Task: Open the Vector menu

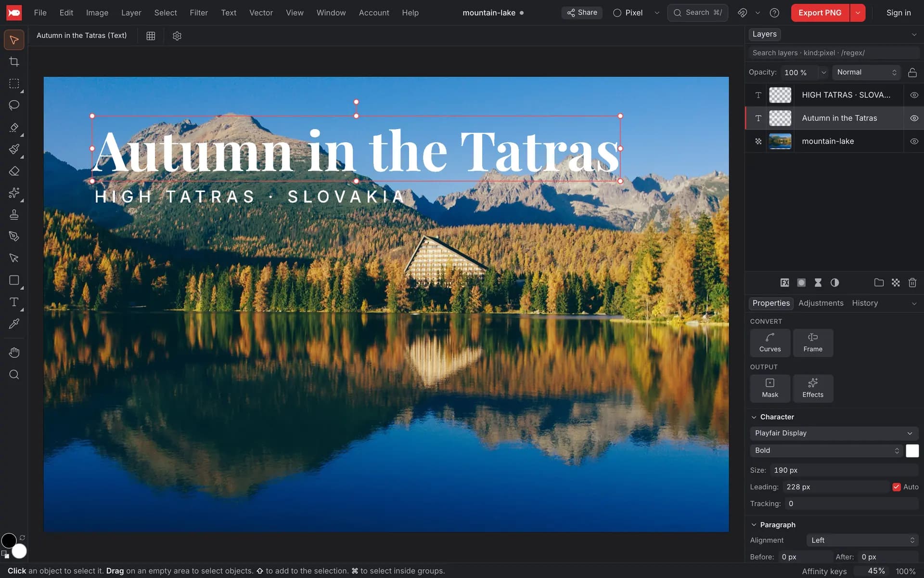Action: click(x=261, y=13)
